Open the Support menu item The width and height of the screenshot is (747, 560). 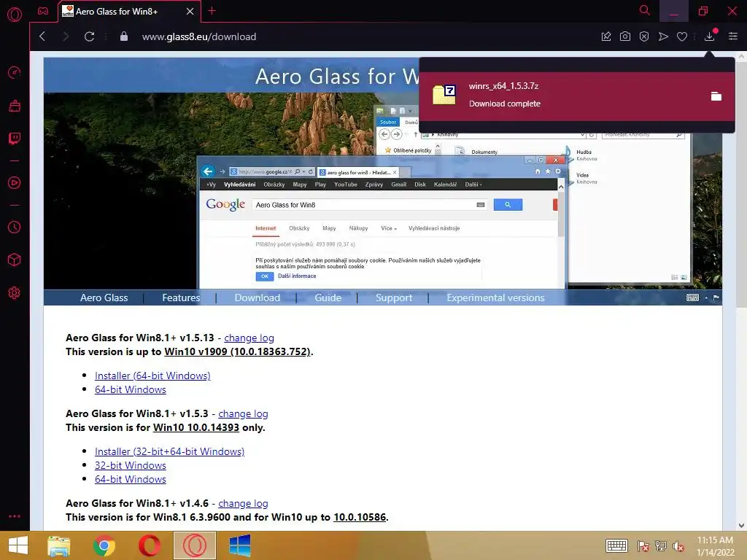[x=394, y=297]
